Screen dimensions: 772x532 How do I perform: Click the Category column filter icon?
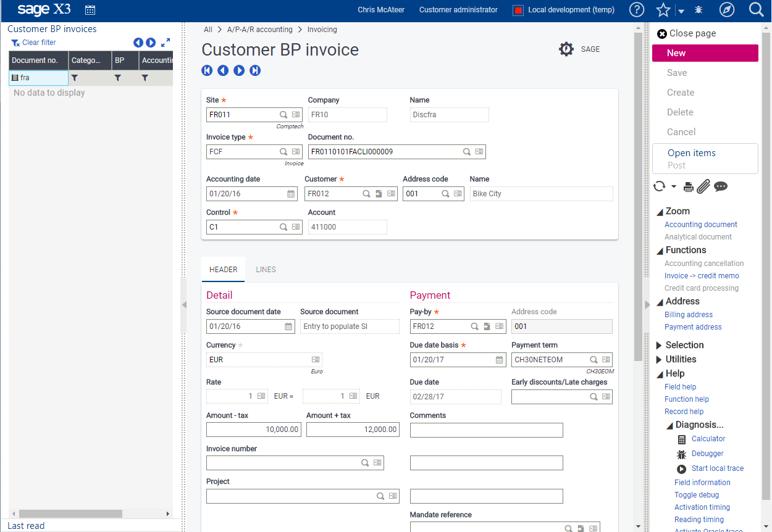coord(74,78)
